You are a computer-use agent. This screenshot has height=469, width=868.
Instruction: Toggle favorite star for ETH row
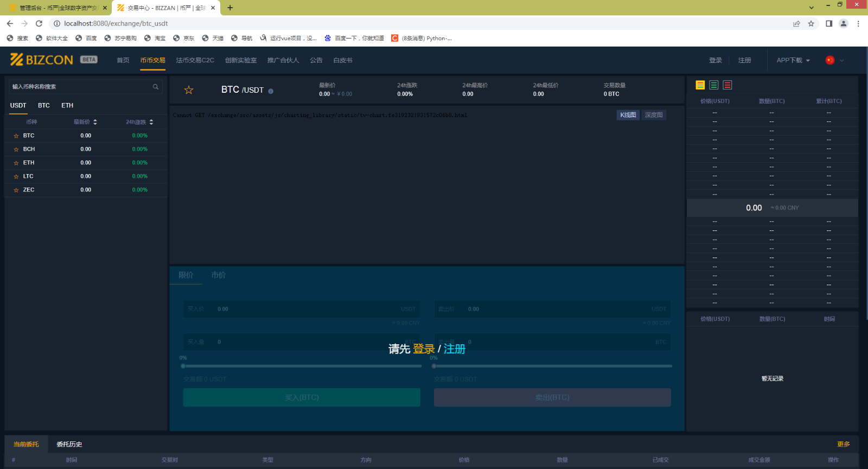(16, 163)
